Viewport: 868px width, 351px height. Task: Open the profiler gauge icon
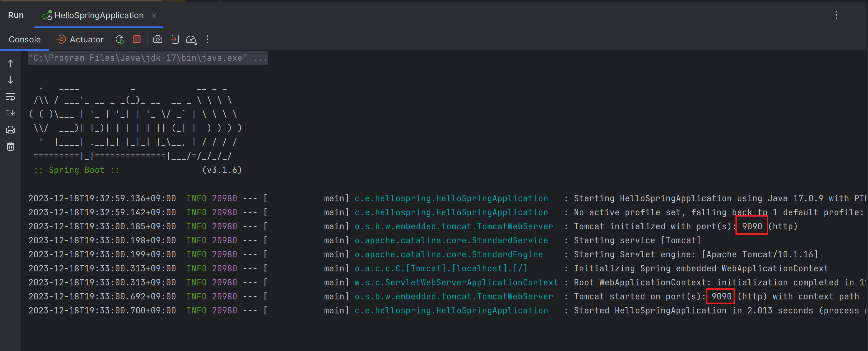[191, 39]
